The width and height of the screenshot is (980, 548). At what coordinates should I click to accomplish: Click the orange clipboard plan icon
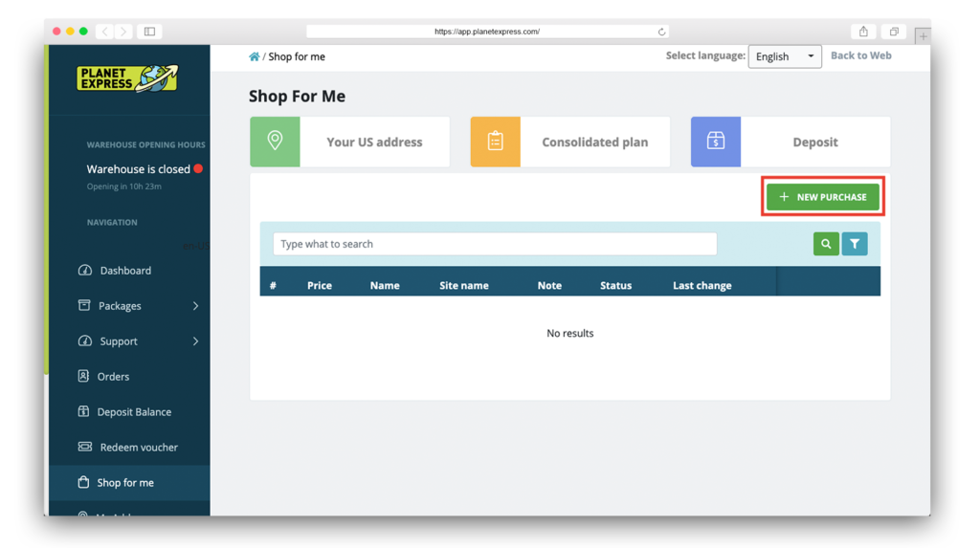pos(495,142)
